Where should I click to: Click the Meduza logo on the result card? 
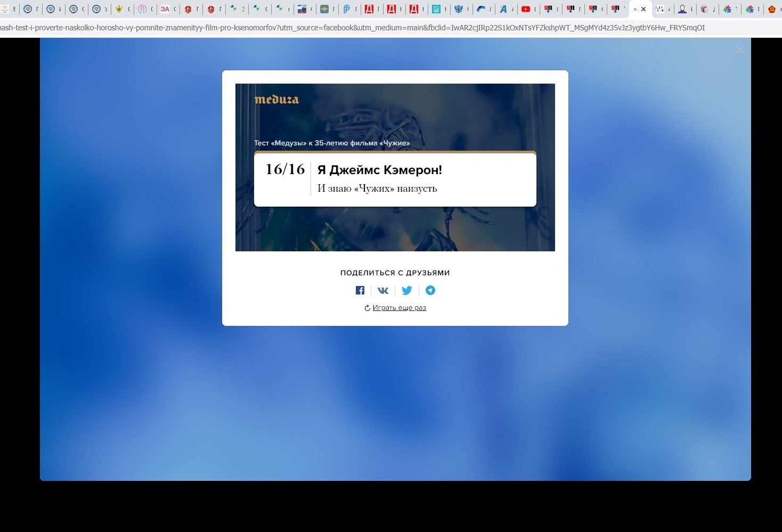click(x=276, y=100)
